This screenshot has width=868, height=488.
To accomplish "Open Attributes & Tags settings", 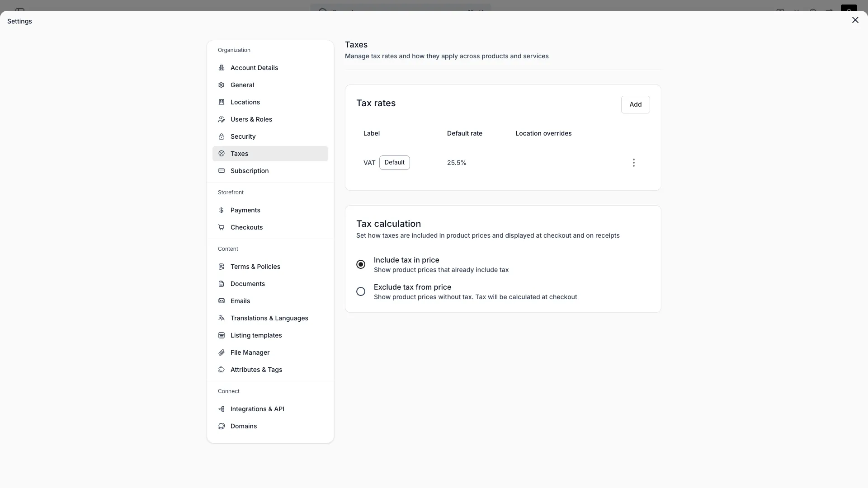I will point(270,370).
